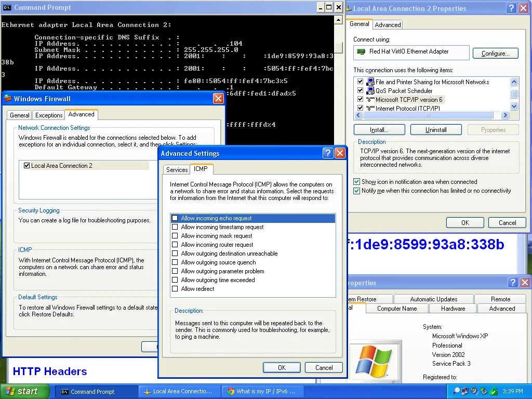This screenshot has width=532, height=399.
Task: Click Install button in Connection Properties
Action: pos(379,129)
